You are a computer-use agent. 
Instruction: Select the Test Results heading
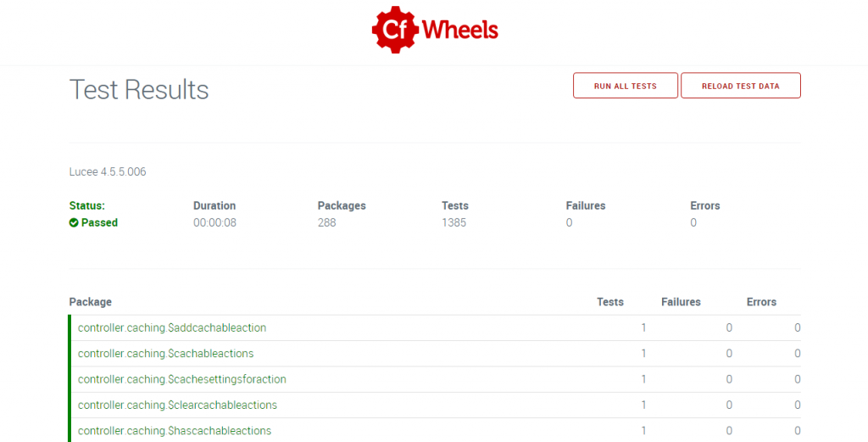tap(139, 90)
